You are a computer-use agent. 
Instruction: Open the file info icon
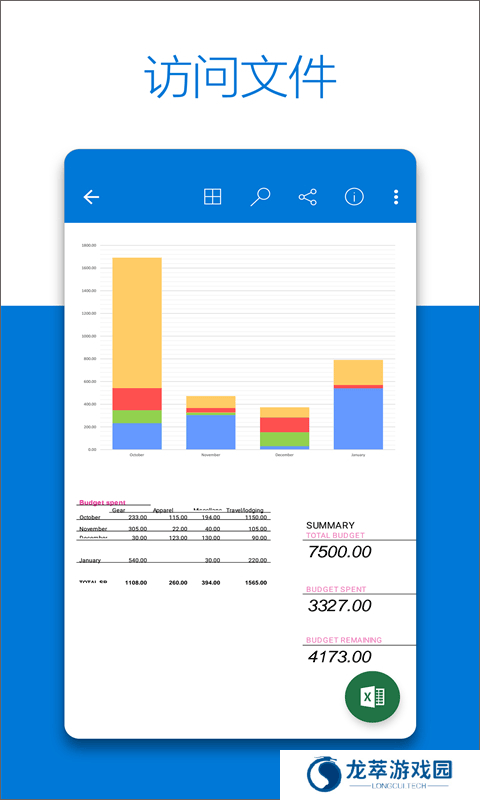(x=354, y=196)
